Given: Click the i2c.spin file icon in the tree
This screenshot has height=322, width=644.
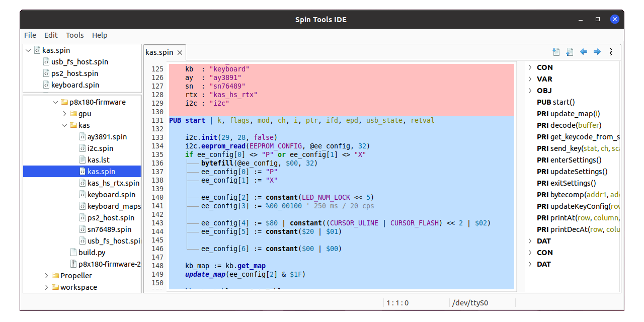Looking at the screenshot, I should [x=82, y=148].
